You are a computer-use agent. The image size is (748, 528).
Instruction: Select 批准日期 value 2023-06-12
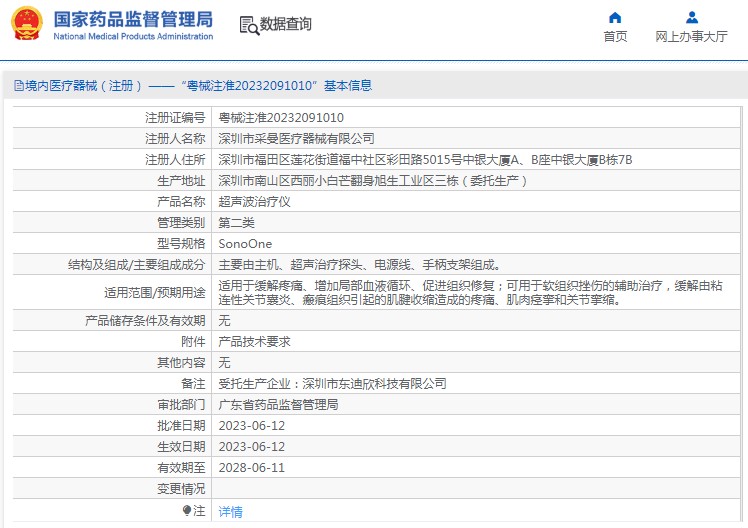click(x=251, y=425)
